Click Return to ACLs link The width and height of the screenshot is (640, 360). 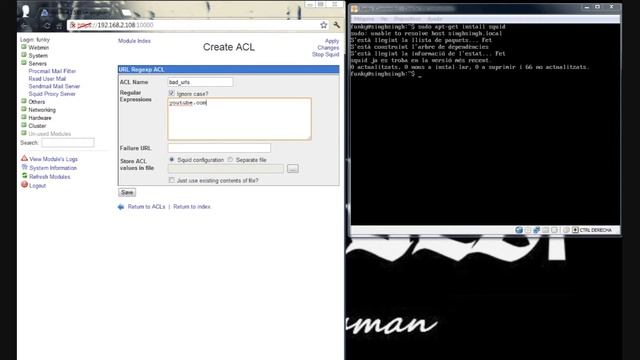[146, 207]
